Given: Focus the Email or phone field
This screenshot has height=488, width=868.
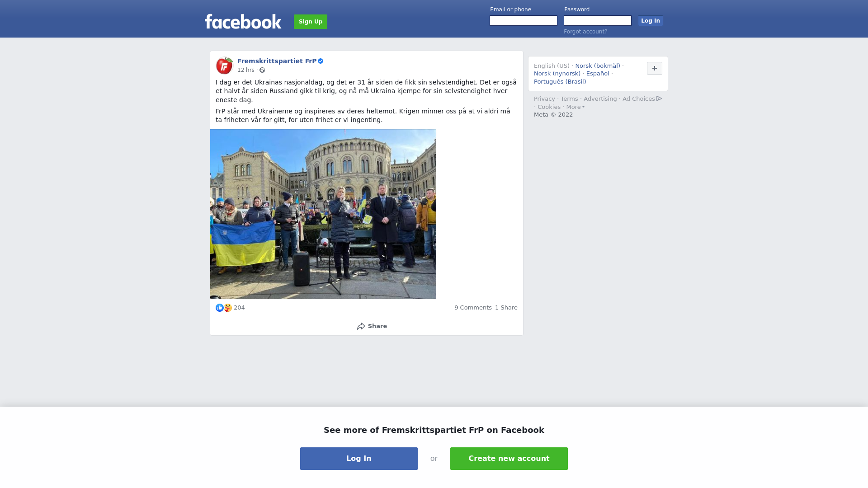Looking at the screenshot, I should click(x=524, y=21).
